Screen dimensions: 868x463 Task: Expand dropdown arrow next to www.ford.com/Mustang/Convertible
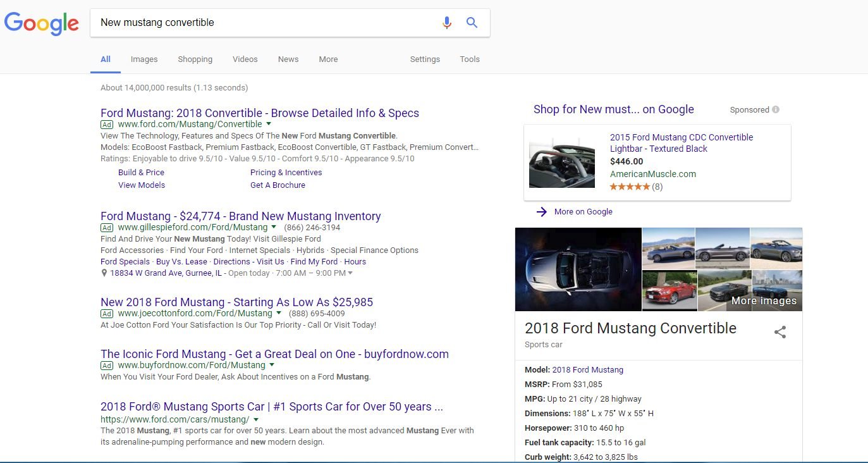tap(269, 124)
